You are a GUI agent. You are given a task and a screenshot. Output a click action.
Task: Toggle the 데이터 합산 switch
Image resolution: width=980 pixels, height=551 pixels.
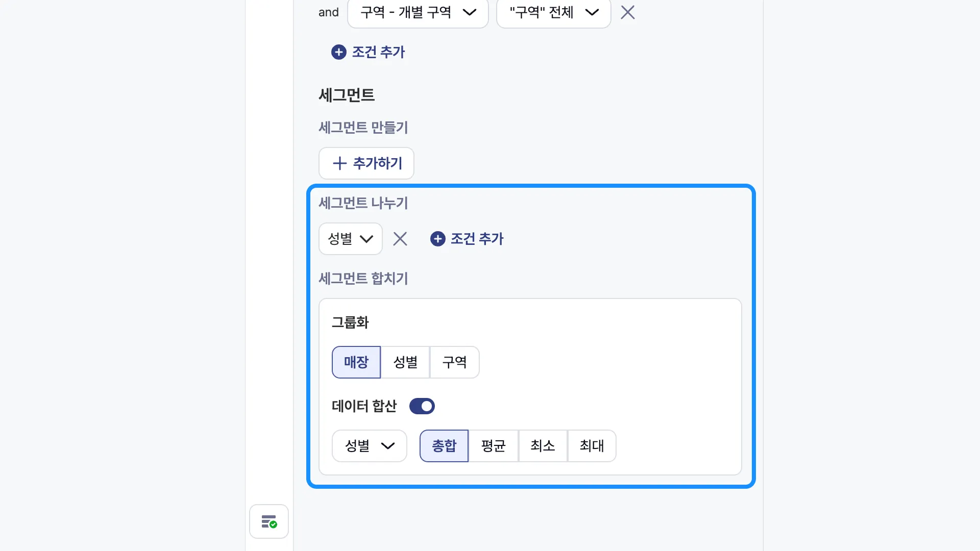click(x=422, y=406)
